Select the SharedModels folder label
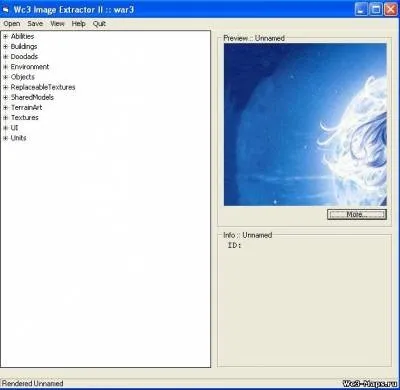400x390 pixels. (x=32, y=97)
